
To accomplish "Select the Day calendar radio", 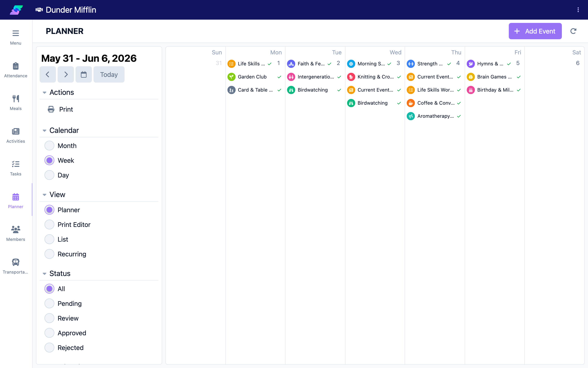I will tap(49, 175).
